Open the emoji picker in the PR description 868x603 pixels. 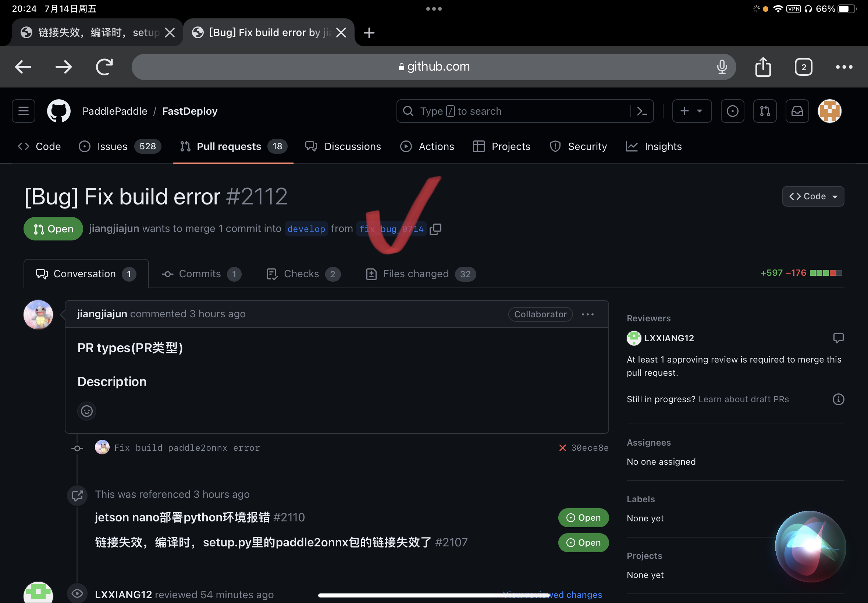coord(86,411)
